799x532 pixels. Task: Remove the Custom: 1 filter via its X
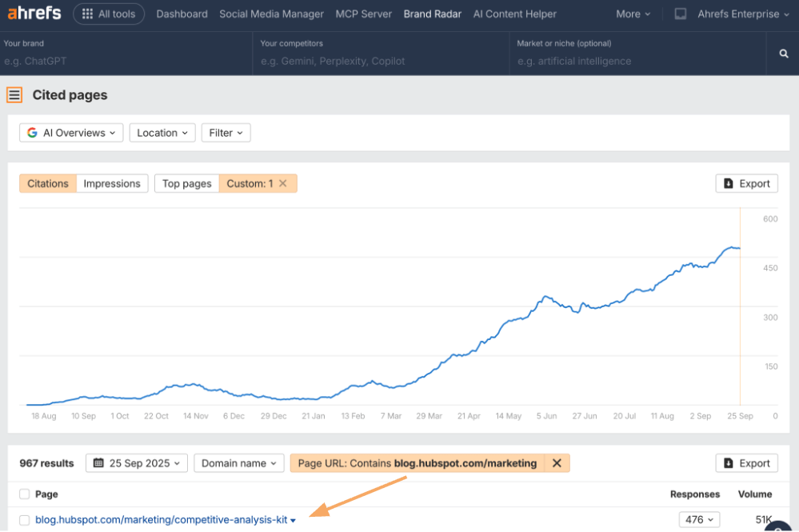pyautogui.click(x=282, y=183)
